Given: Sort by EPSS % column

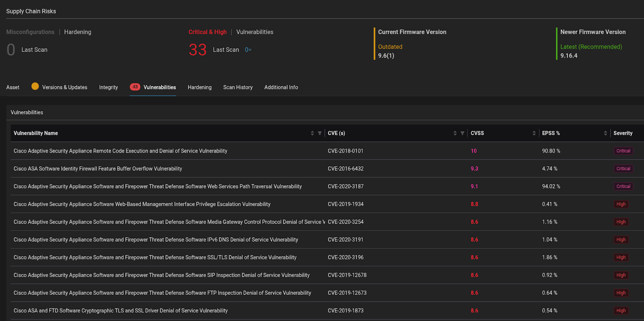Looking at the screenshot, I should pyautogui.click(x=605, y=133).
